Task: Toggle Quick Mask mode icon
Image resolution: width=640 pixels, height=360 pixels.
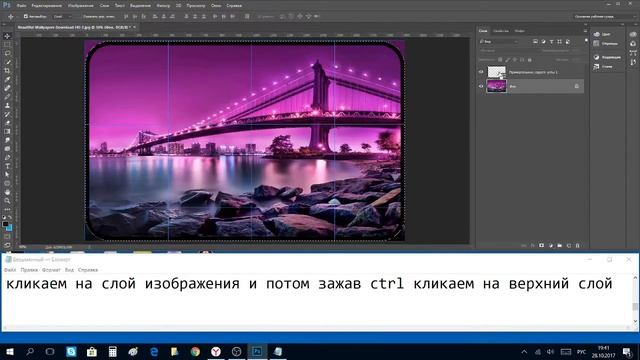Action: click(7, 236)
